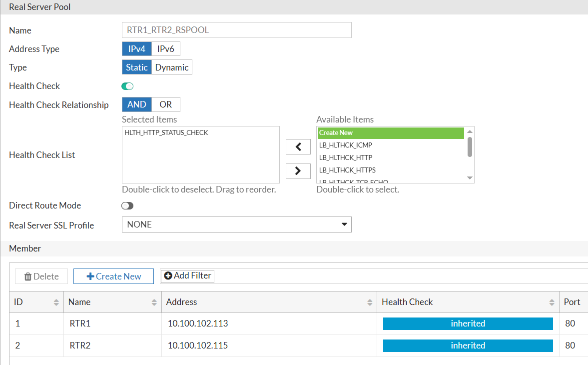The image size is (588, 365).
Task: Click Create New in Available Items
Action: tap(391, 133)
